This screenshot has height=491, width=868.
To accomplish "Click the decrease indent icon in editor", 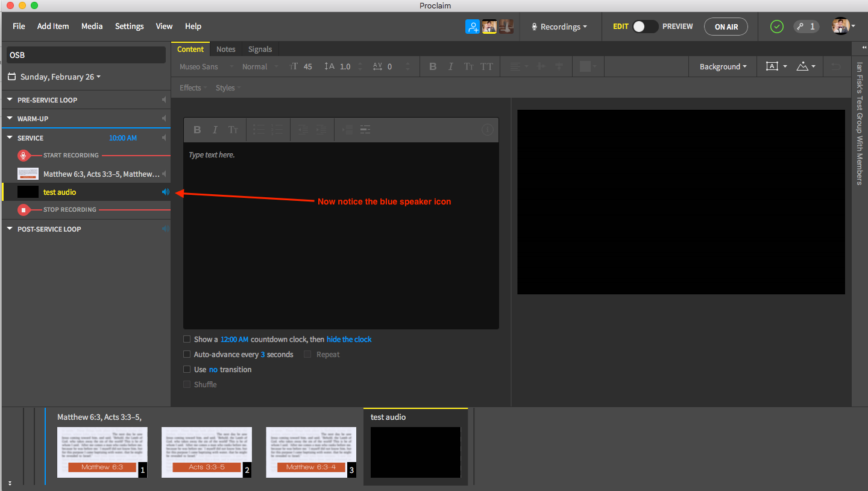I will point(303,130).
